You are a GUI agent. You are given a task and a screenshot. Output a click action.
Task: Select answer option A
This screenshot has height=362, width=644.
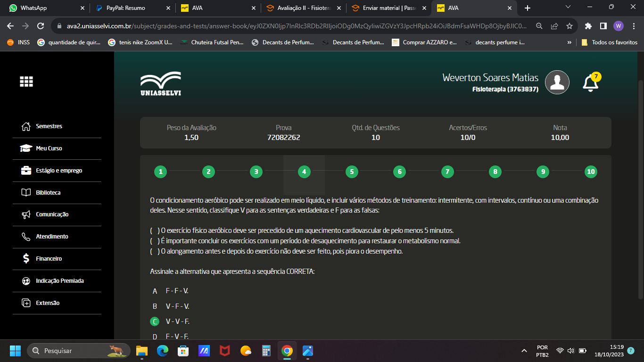tap(155, 291)
